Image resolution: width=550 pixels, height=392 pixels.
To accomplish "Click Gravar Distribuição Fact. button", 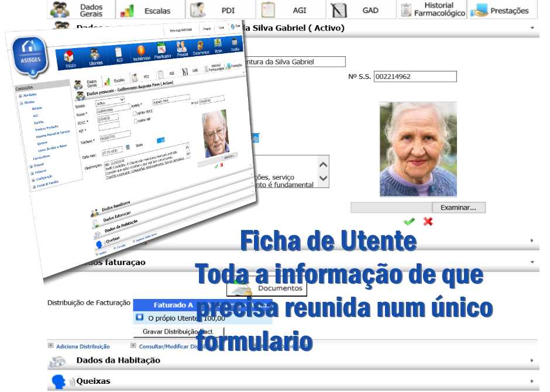I will click(178, 332).
